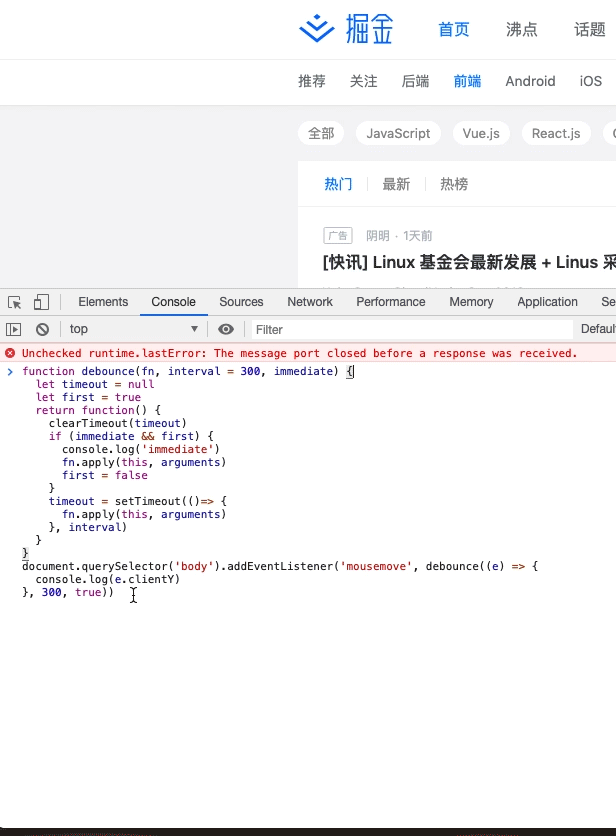Viewport: 616px width, 836px height.
Task: Click the Vue.js tag pill
Action: click(481, 133)
